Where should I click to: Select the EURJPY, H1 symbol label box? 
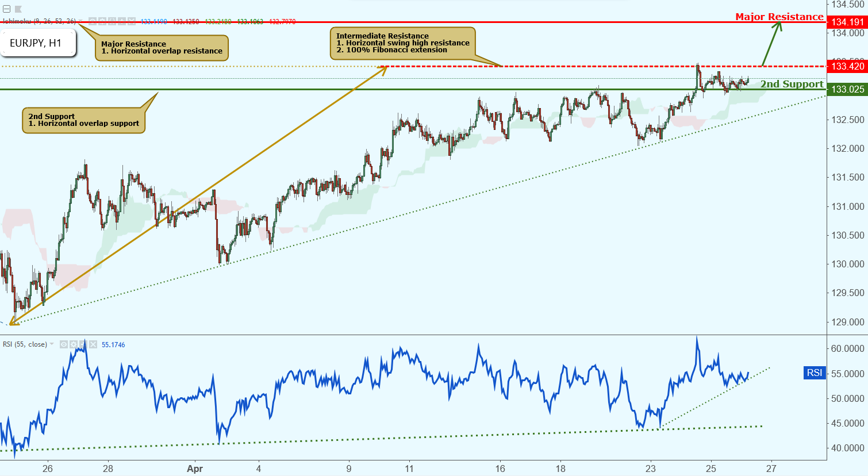tap(38, 43)
